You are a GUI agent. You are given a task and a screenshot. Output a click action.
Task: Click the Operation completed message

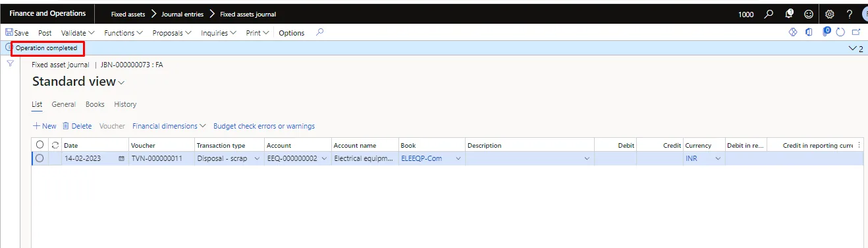46,47
